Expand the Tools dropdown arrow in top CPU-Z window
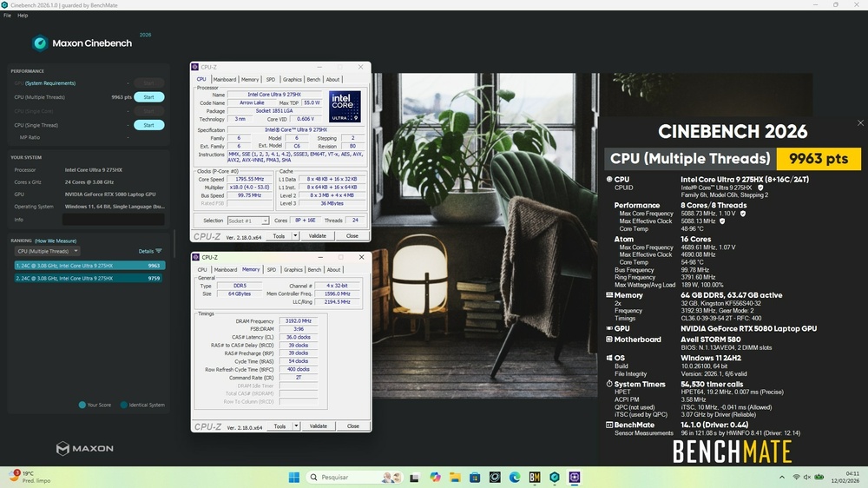This screenshot has height=488, width=868. point(295,235)
